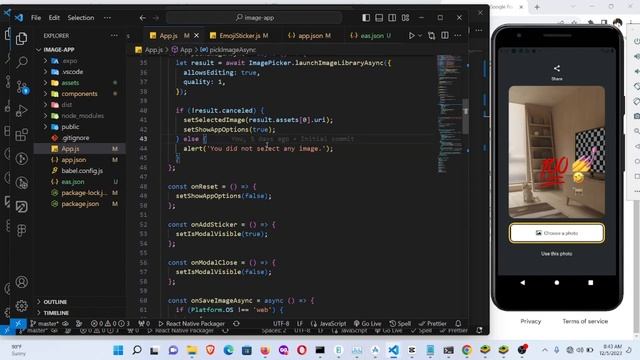
Task: Open the Run and Debug view
Action: pos(22,111)
